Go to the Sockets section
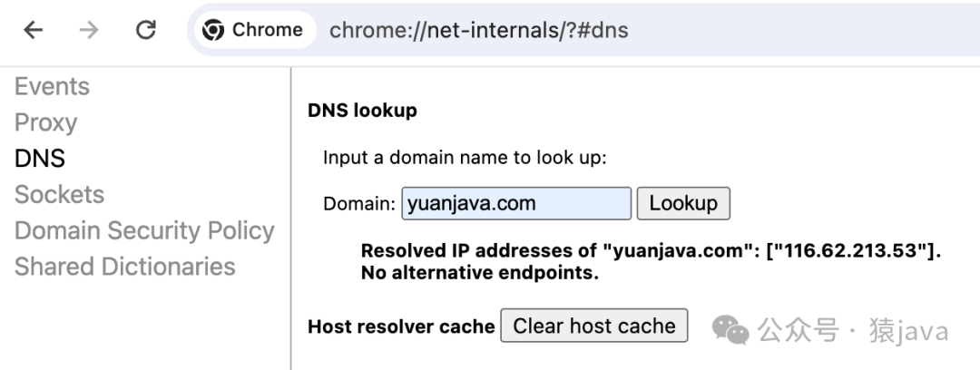This screenshot has width=980, height=370. [59, 194]
